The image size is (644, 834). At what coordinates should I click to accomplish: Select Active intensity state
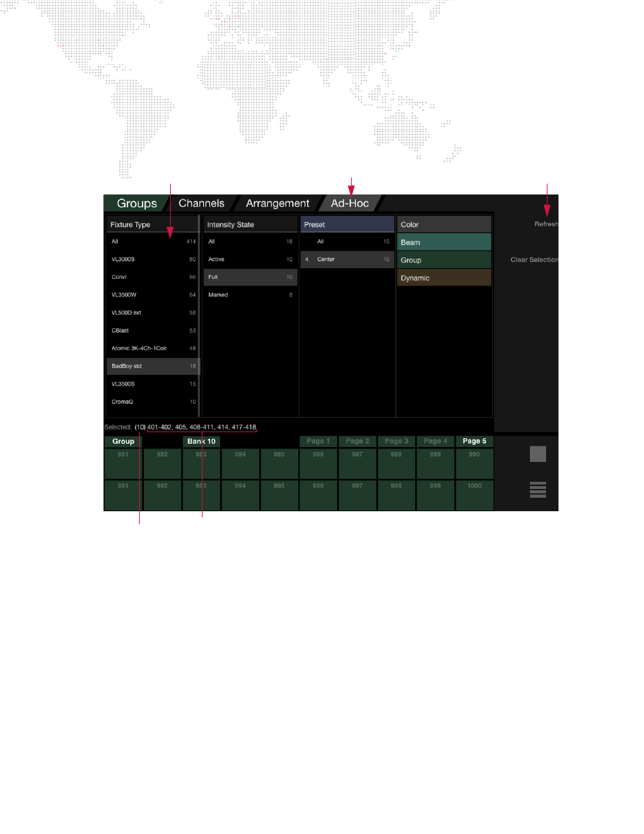[x=250, y=259]
